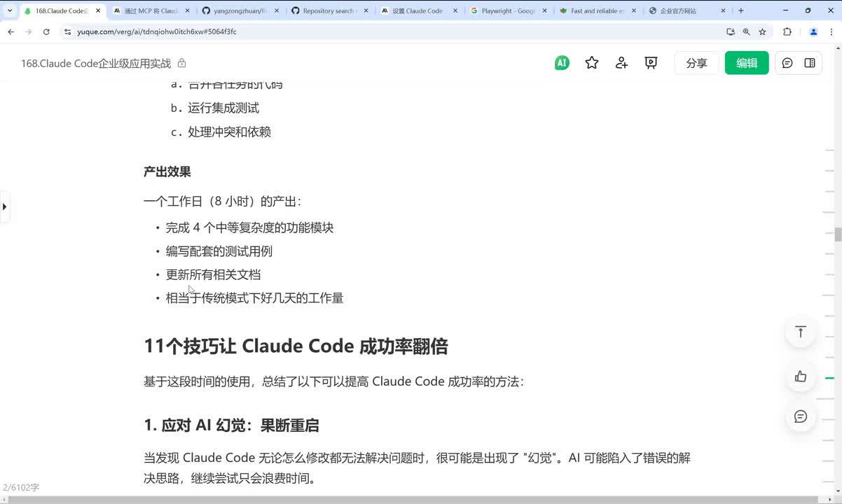Open the Chrome profile avatar
This screenshot has height=504, width=842.
[x=813, y=31]
